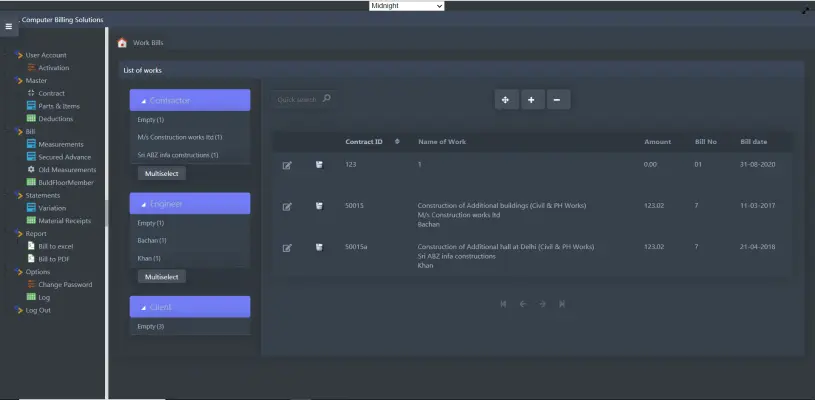This screenshot has width=815, height=400.
Task: Collapse the Contractor filter panel
Action: click(x=190, y=100)
